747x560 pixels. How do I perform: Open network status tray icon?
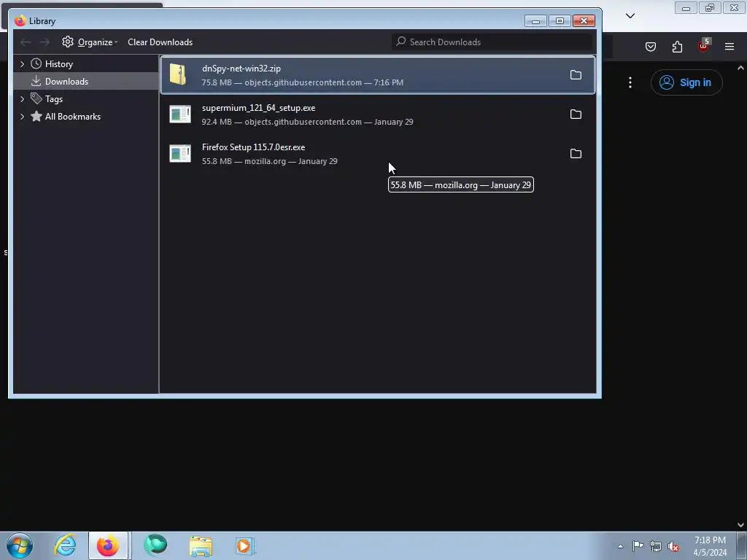656,546
